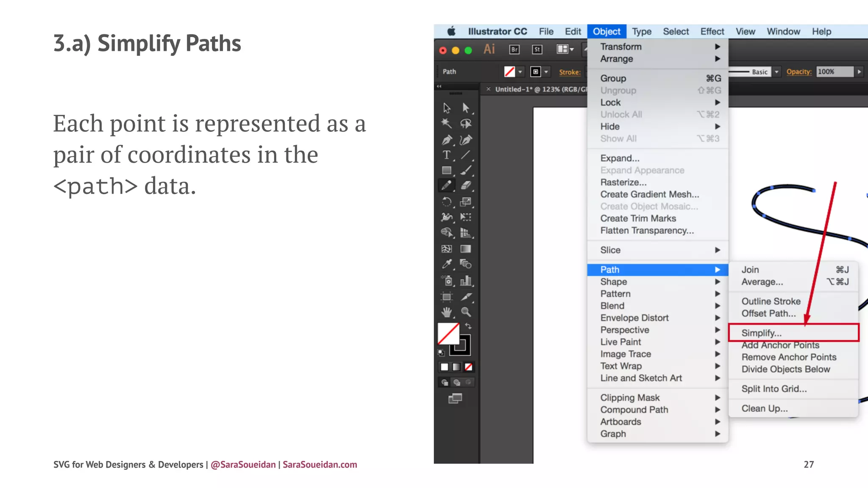Click the SaraSoueidan.com link
This screenshot has width=868, height=488.
click(320, 464)
